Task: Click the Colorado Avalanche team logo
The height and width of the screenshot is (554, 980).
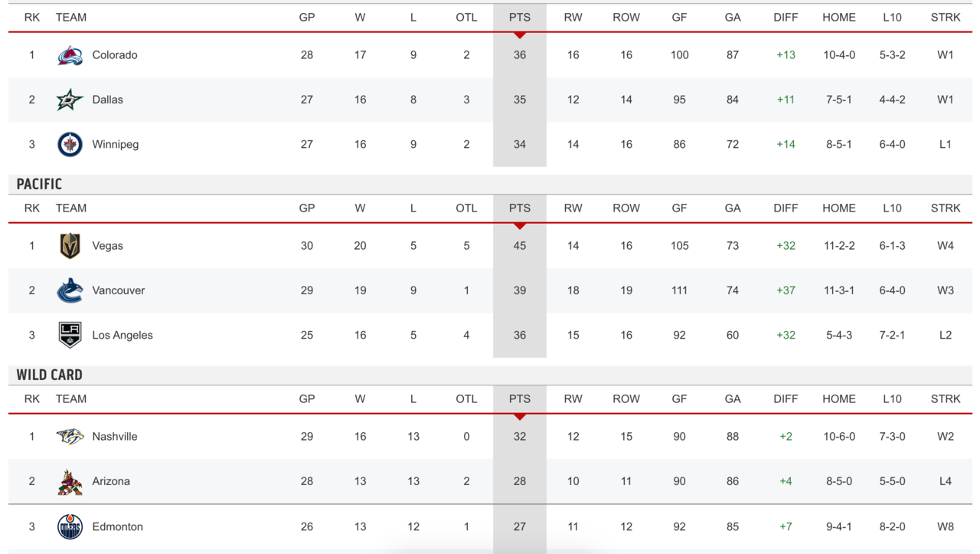Action: tap(70, 55)
